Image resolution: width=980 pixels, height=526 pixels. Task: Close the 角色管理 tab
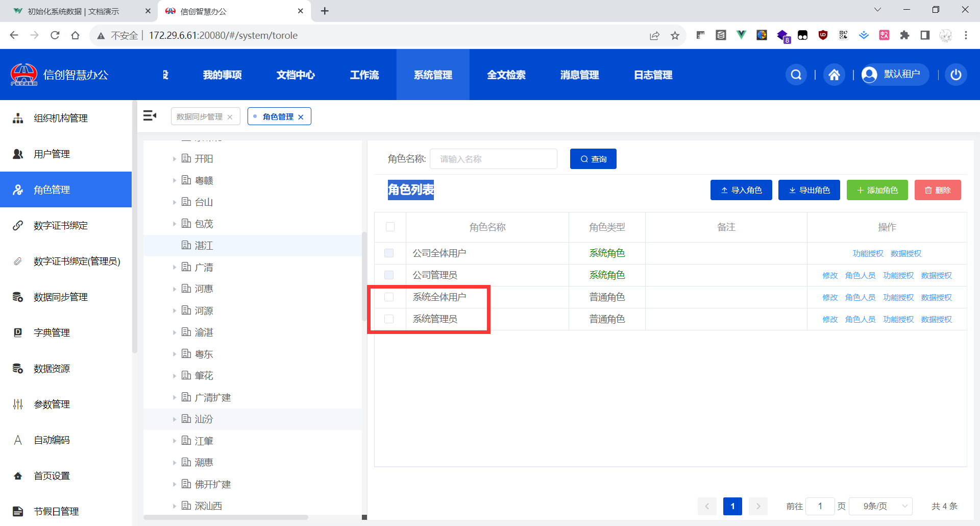coord(301,117)
